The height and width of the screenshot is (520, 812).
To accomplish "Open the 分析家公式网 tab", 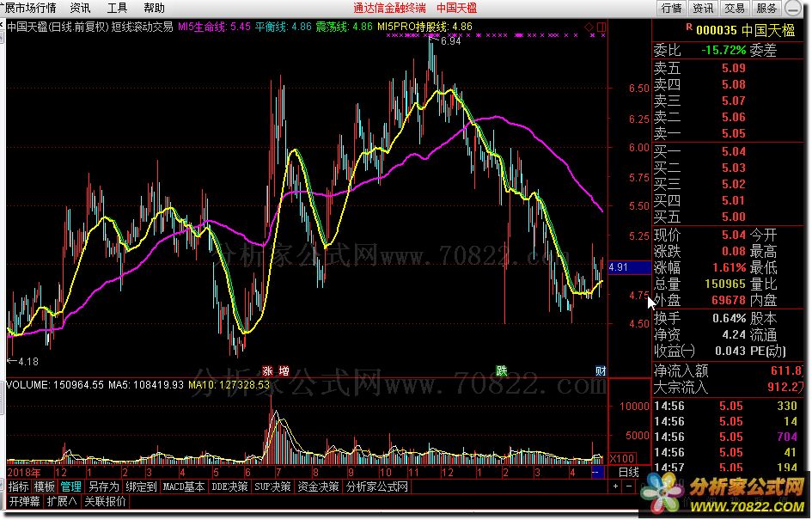I will 377,486.
